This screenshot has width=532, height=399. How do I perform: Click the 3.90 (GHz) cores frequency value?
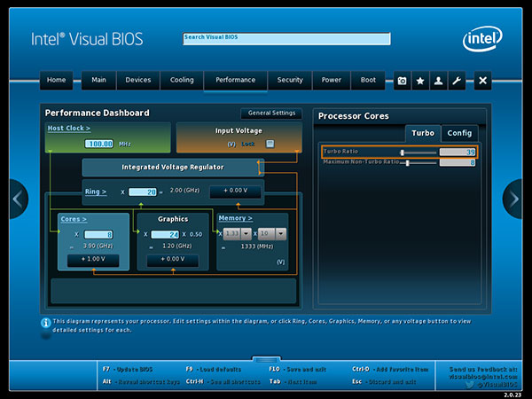[x=98, y=246]
